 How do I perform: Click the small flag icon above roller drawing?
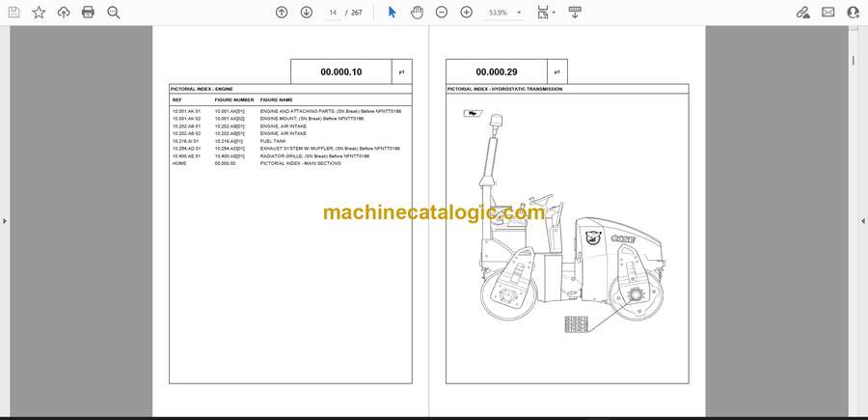473,114
